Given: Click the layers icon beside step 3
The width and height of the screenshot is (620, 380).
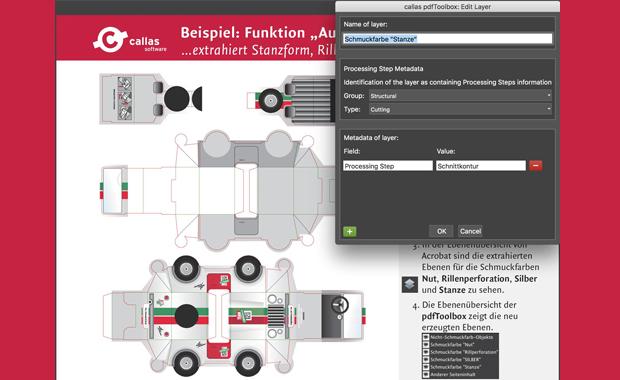Looking at the screenshot, I should [x=410, y=284].
